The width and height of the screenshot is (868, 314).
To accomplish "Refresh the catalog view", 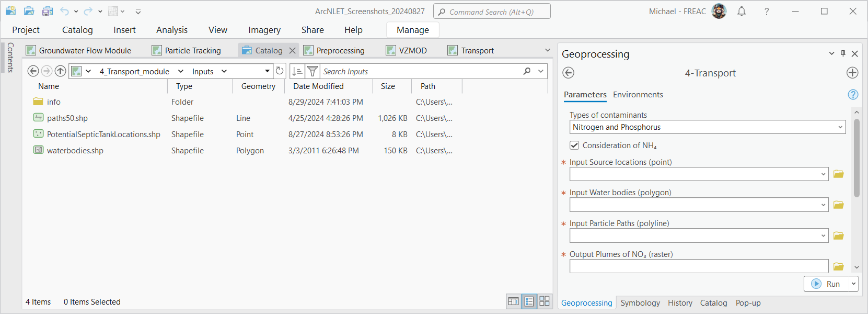I will [280, 71].
